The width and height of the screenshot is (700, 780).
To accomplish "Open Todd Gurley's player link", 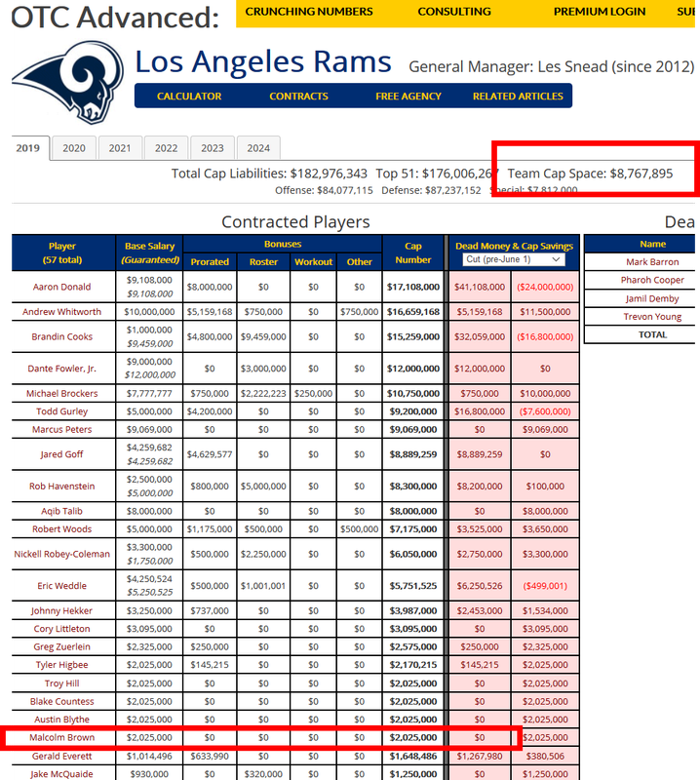I will [61, 411].
